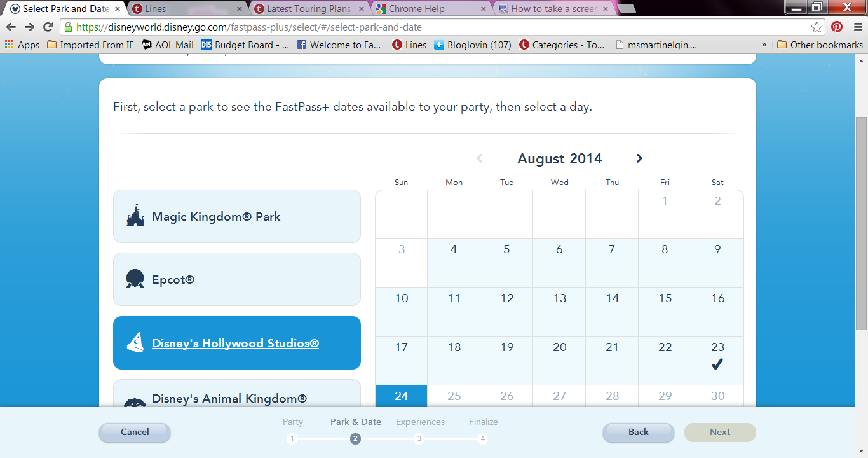
Task: Go to next month in calendar
Action: point(639,158)
